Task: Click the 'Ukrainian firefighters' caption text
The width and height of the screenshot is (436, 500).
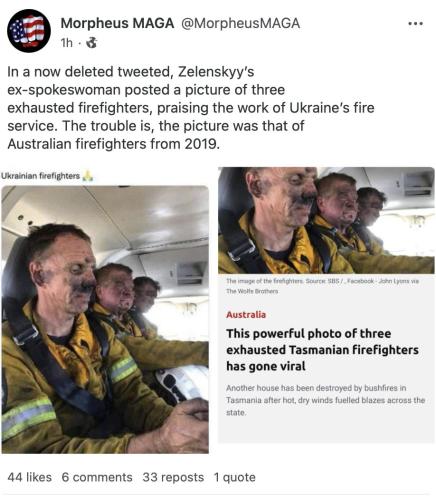Action: [41, 176]
